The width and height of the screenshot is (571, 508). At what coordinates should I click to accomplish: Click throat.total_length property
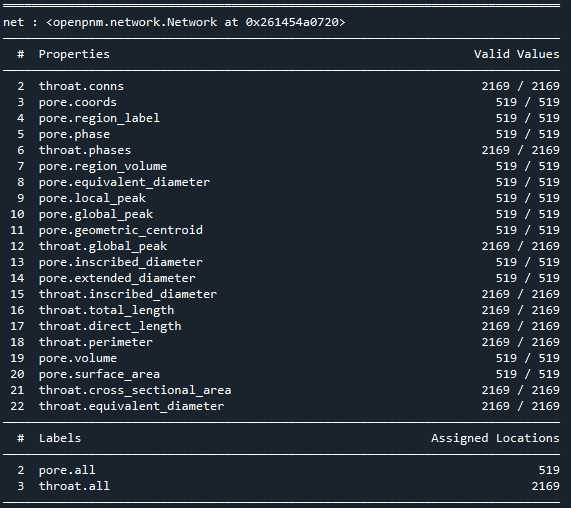click(x=106, y=311)
